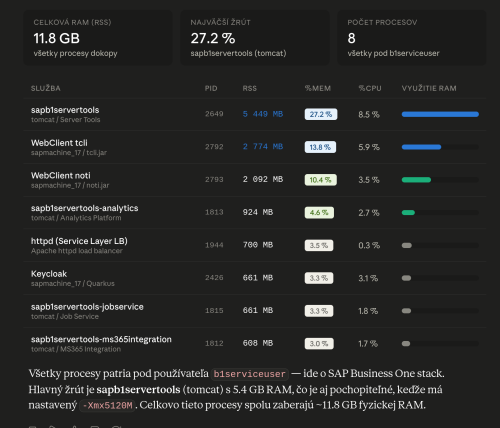
Task: Select the 10.4 % memory badge
Action: [x=320, y=180]
